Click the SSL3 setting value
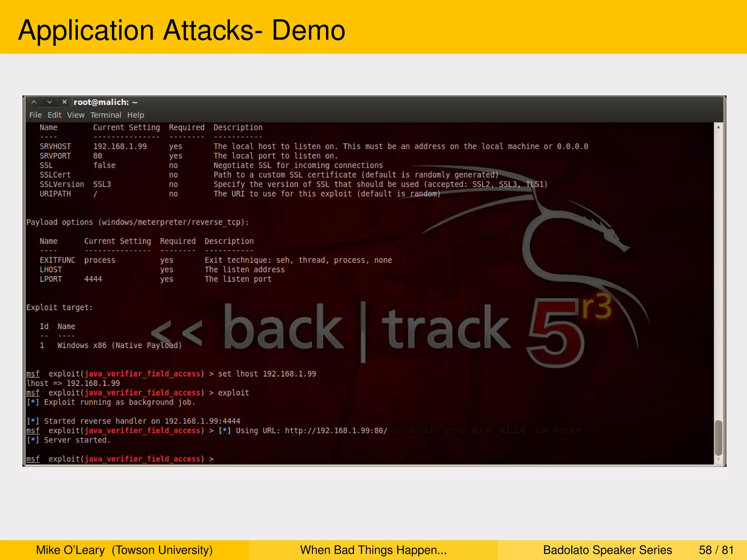Image resolution: width=747 pixels, height=560 pixels. point(102,184)
